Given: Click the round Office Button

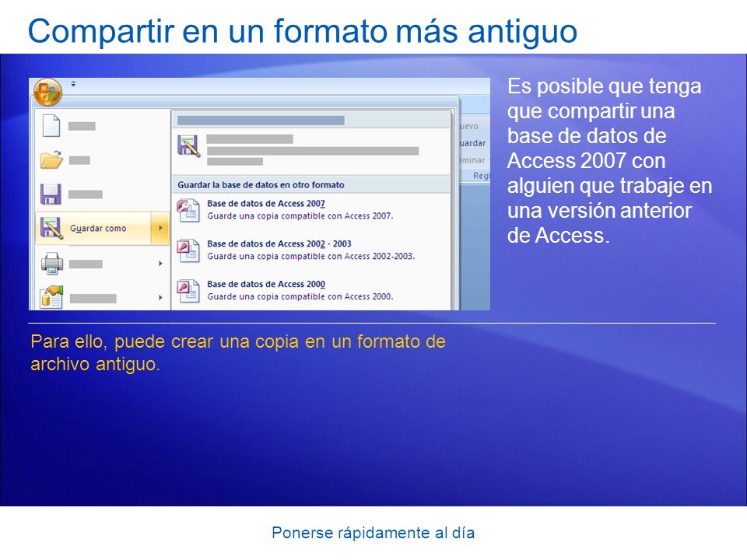Looking at the screenshot, I should [47, 92].
